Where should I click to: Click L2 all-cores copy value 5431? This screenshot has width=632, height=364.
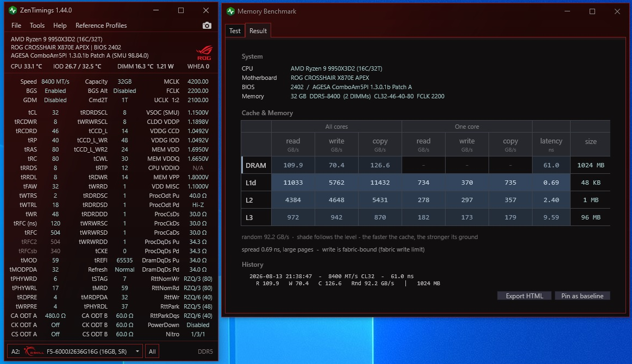(x=380, y=200)
